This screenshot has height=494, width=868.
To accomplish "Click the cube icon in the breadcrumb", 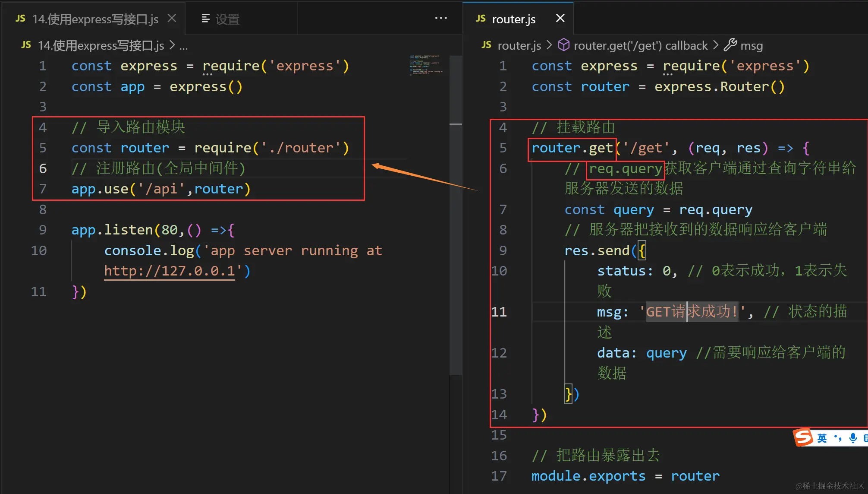I will (x=563, y=45).
